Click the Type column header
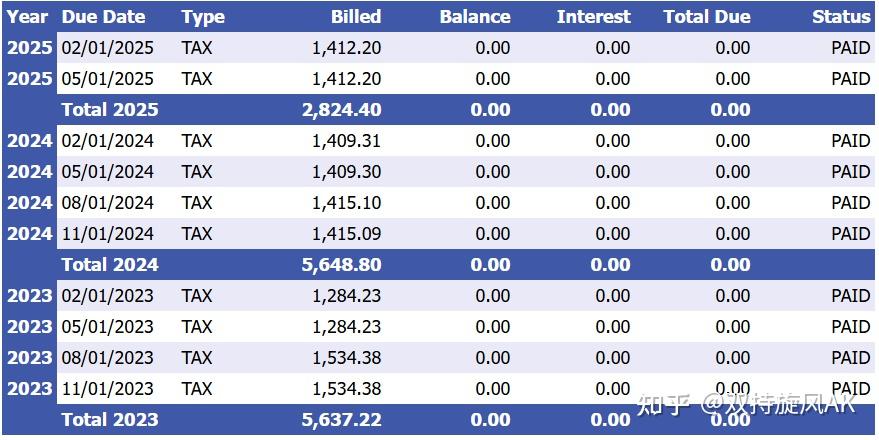Viewport: 879px width, 440px height. coord(203,17)
